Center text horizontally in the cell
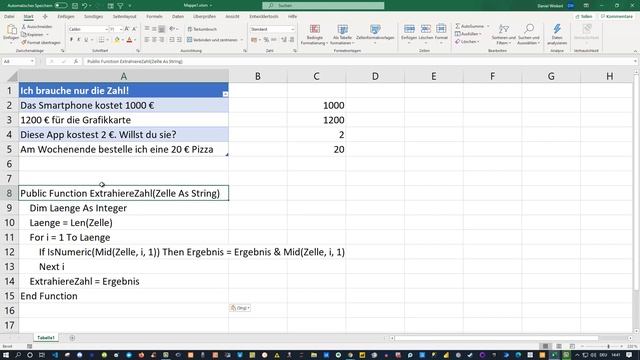 point(155,40)
